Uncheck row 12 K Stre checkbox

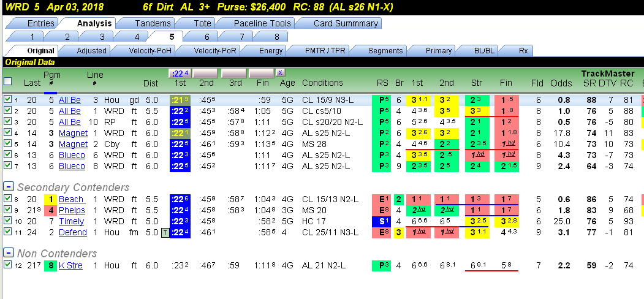pos(7,265)
